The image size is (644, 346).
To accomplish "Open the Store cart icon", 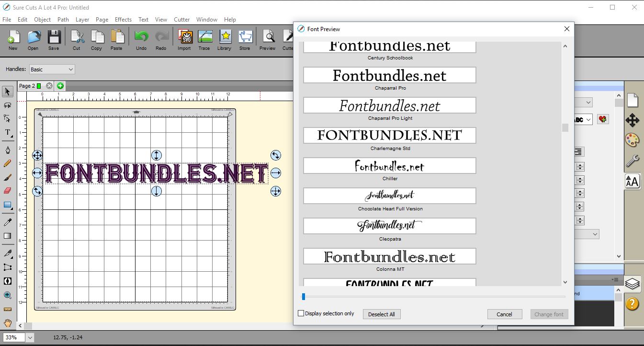I will click(245, 40).
